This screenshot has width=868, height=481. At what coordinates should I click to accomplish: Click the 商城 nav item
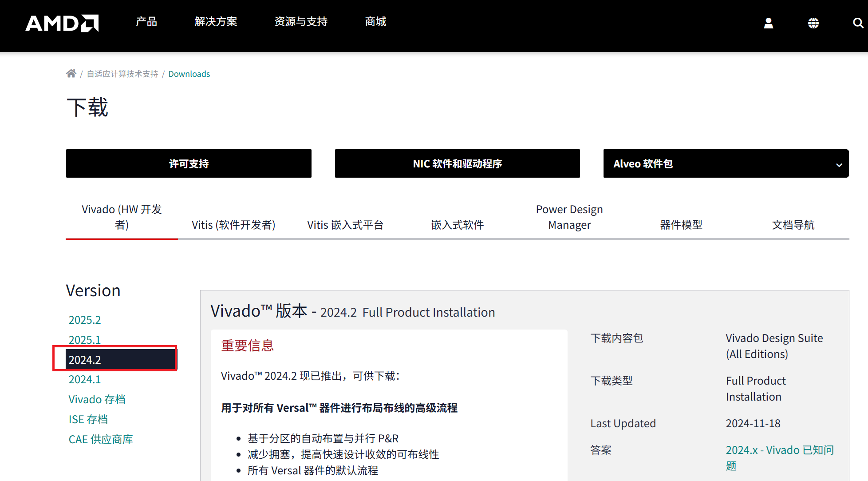click(x=375, y=22)
